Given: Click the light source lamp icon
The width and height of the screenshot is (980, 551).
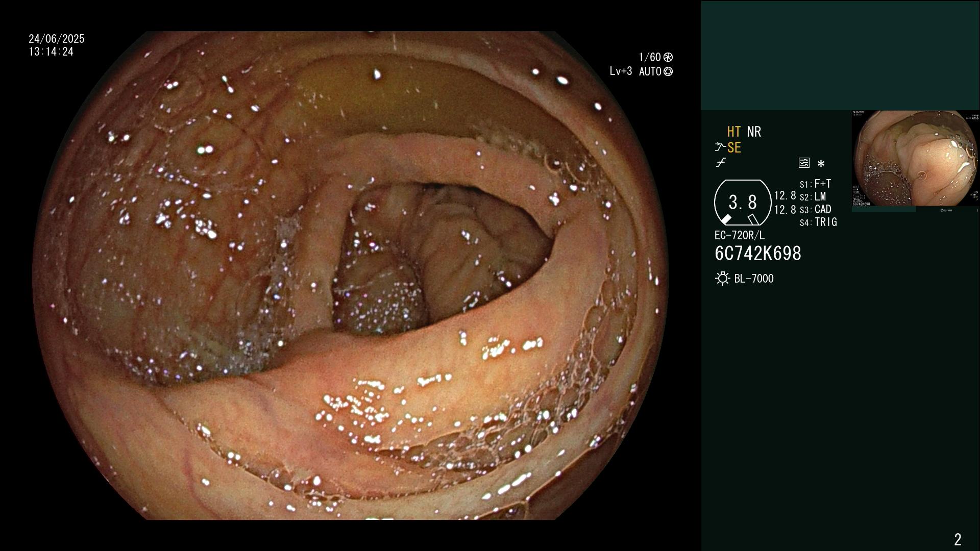Looking at the screenshot, I should (x=722, y=279).
